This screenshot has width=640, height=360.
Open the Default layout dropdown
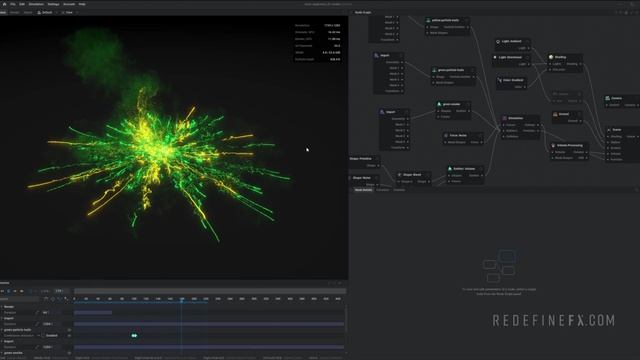pos(46,13)
